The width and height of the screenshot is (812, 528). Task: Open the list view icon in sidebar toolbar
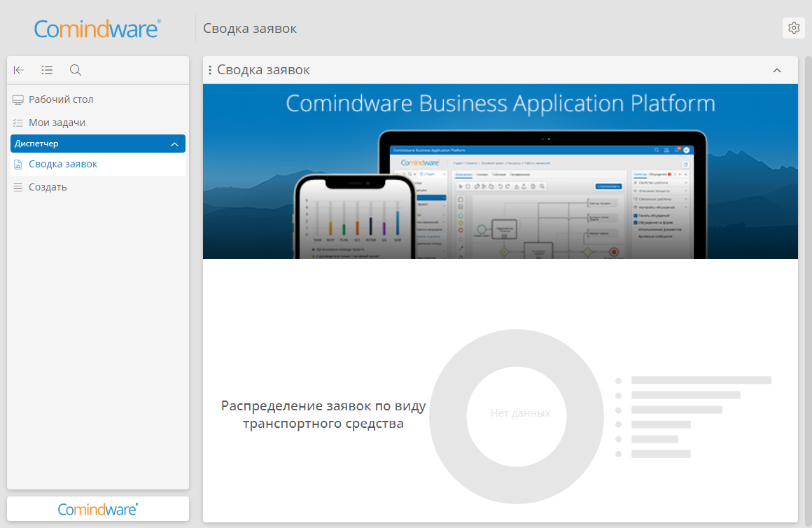coord(47,70)
